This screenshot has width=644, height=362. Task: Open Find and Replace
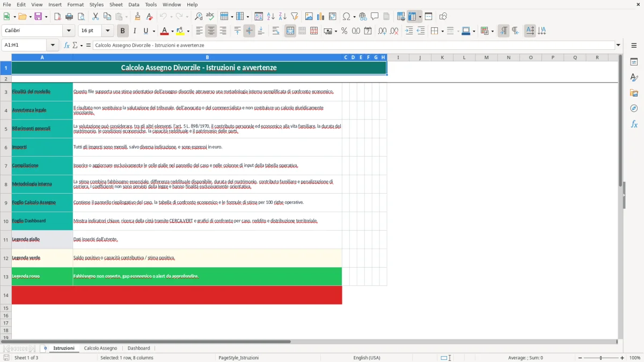tap(199, 17)
